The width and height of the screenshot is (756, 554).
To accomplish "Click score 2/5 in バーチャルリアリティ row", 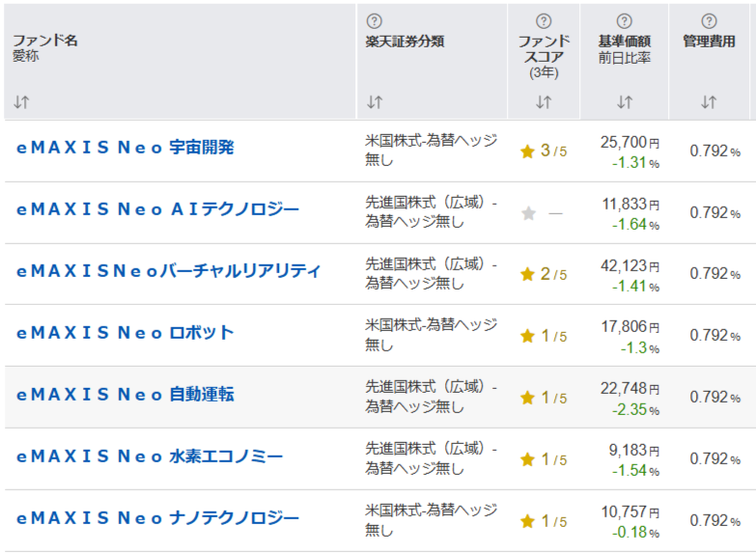I will click(553, 274).
